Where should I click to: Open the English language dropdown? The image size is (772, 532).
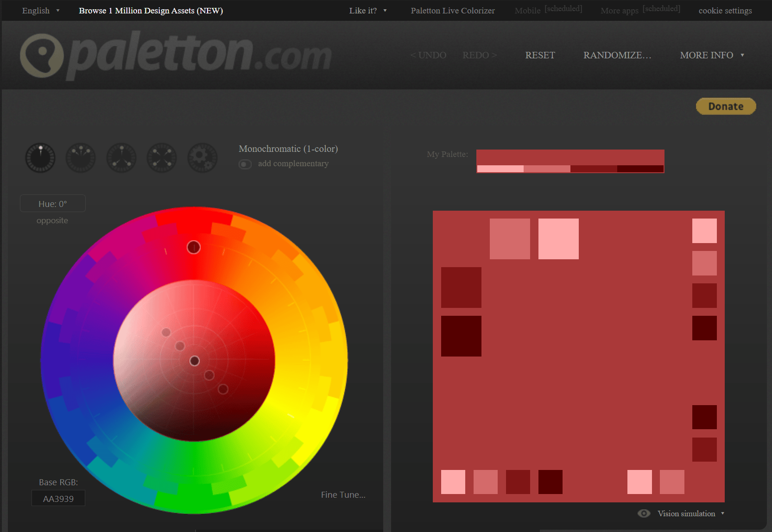[x=41, y=11]
